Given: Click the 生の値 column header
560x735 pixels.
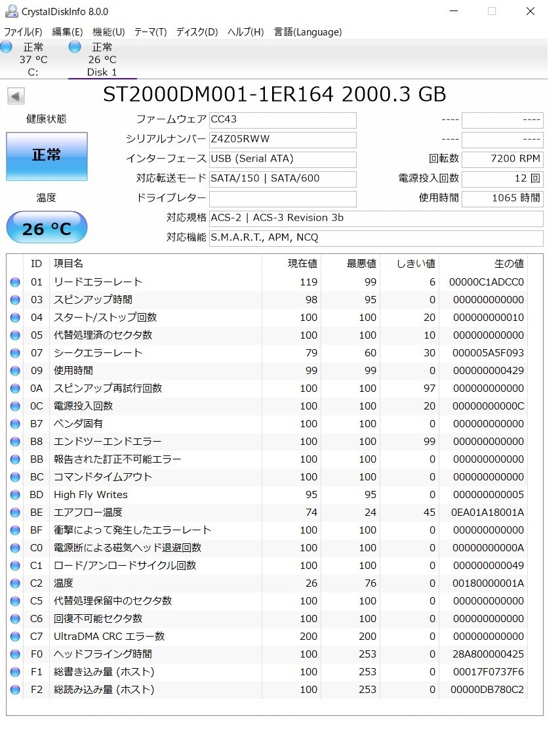Looking at the screenshot, I should 509,264.
